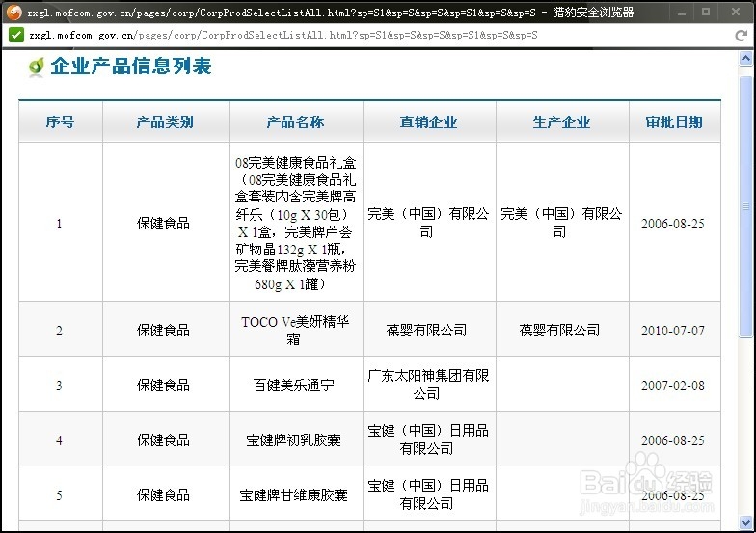Click 保健食品 category in row 5
Viewport: 756px width, 533px height.
[x=164, y=495]
